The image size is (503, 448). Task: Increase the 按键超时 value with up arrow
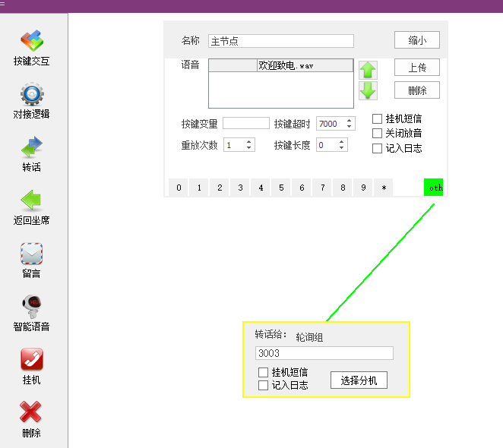pos(349,121)
